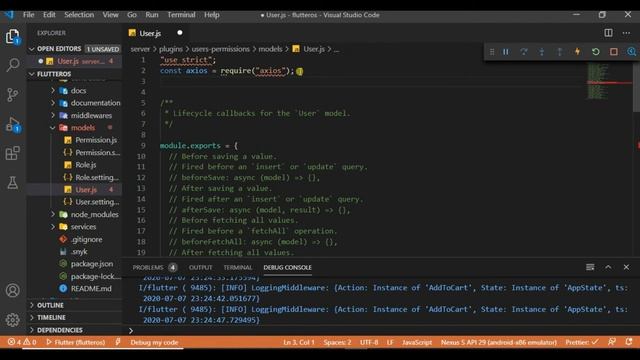The height and width of the screenshot is (360, 640).
Task: Switch to the Output tab
Action: [200, 267]
